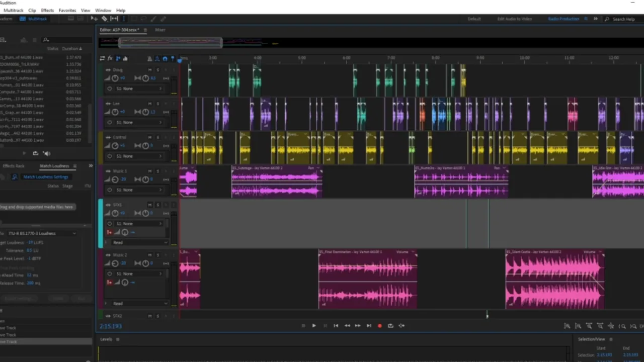Image resolution: width=644 pixels, height=362 pixels.
Task: Click the current time display 2:15.193
Action: [x=111, y=326]
